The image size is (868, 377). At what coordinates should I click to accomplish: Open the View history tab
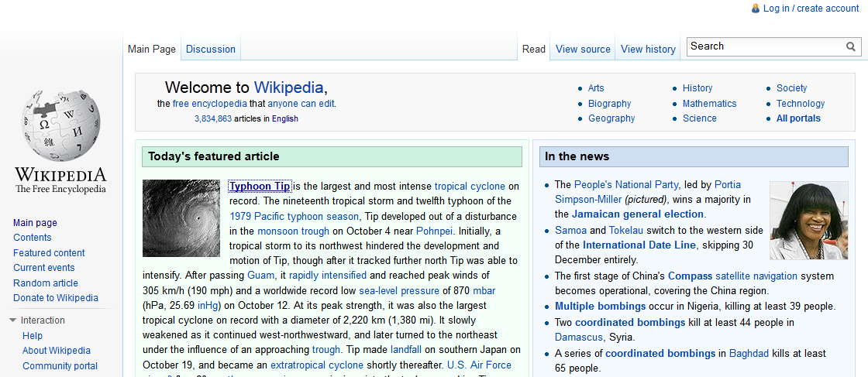click(648, 50)
